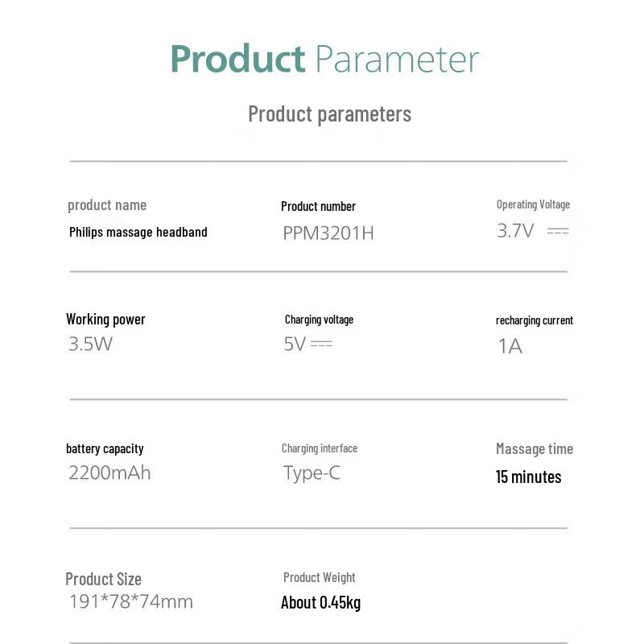Select the 3.5W power value
This screenshot has height=644, width=644.
coord(91,345)
